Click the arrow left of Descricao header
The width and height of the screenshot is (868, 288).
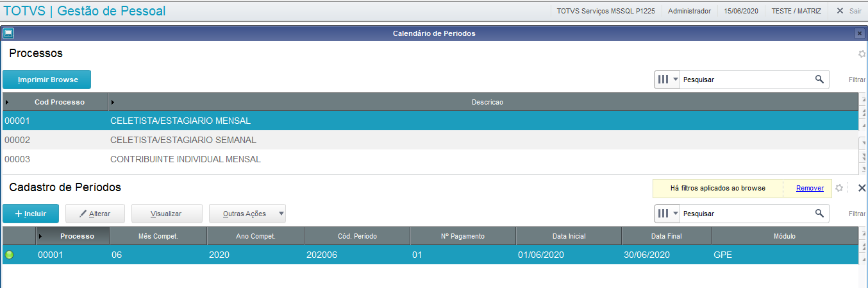tap(112, 102)
